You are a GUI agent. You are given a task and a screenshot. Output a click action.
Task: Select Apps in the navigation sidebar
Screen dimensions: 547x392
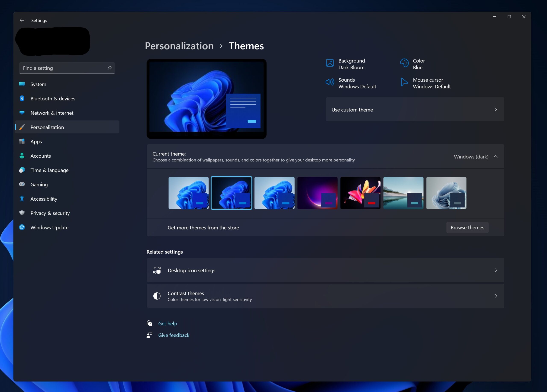click(x=36, y=141)
